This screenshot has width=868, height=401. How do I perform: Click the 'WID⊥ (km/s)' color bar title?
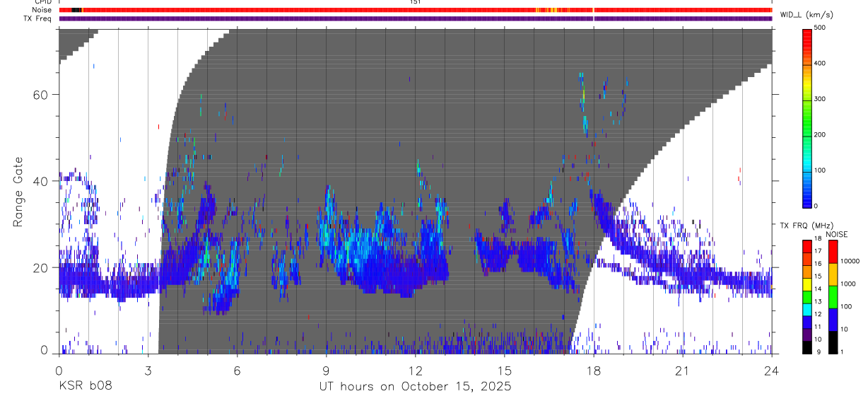807,15
